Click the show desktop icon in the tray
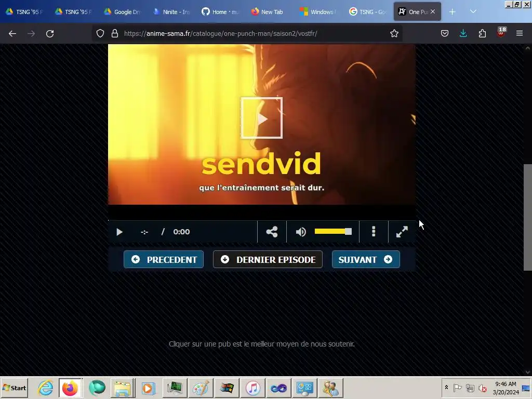 [x=526, y=388]
